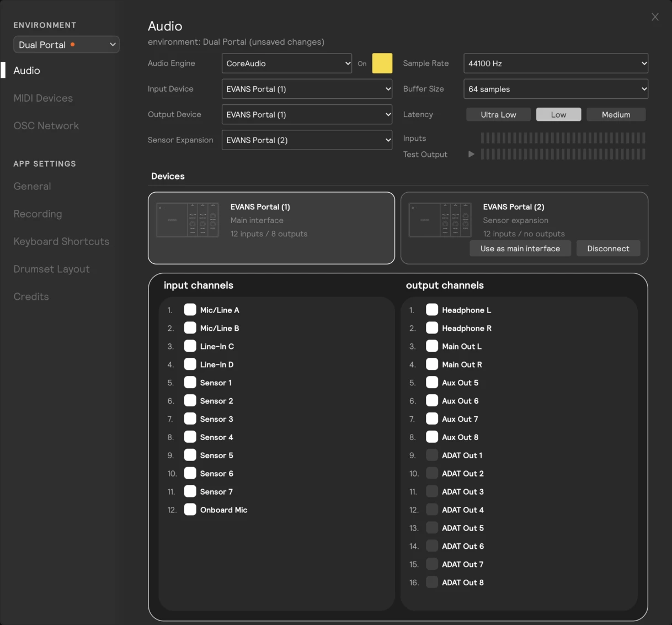Toggle Sensor 3 input checkbox
This screenshot has width=672, height=625.
(190, 419)
